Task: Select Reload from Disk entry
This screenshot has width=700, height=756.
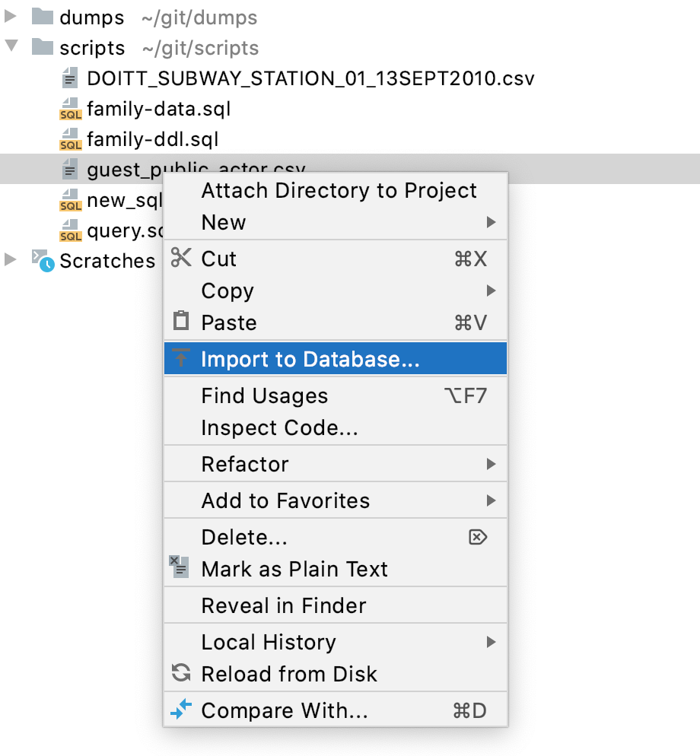Action: (x=336, y=674)
